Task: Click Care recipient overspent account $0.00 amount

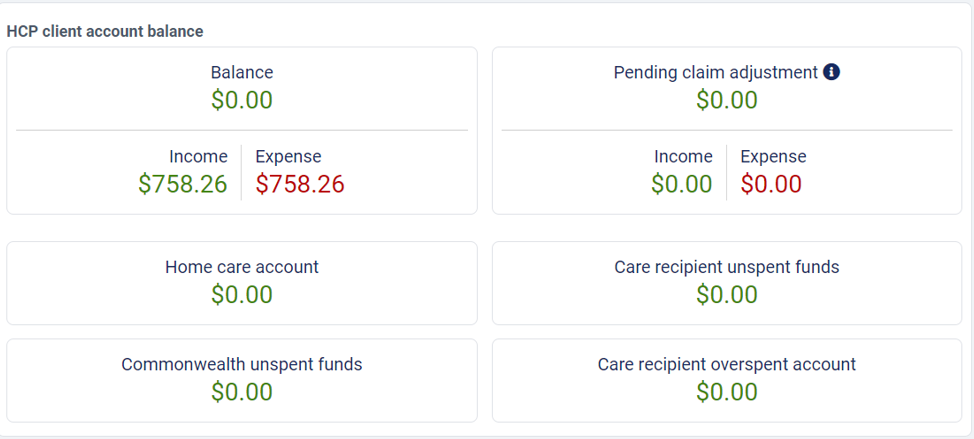Action: tap(727, 392)
